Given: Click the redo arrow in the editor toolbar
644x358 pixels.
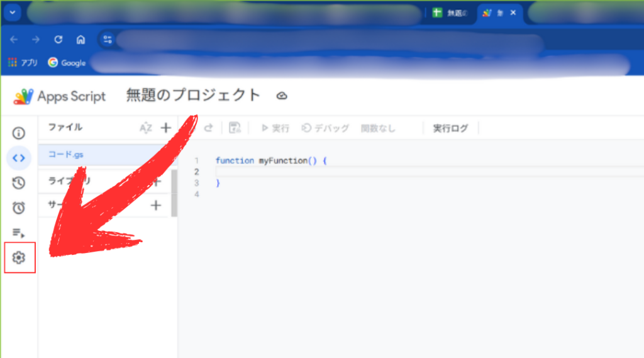Looking at the screenshot, I should point(208,128).
